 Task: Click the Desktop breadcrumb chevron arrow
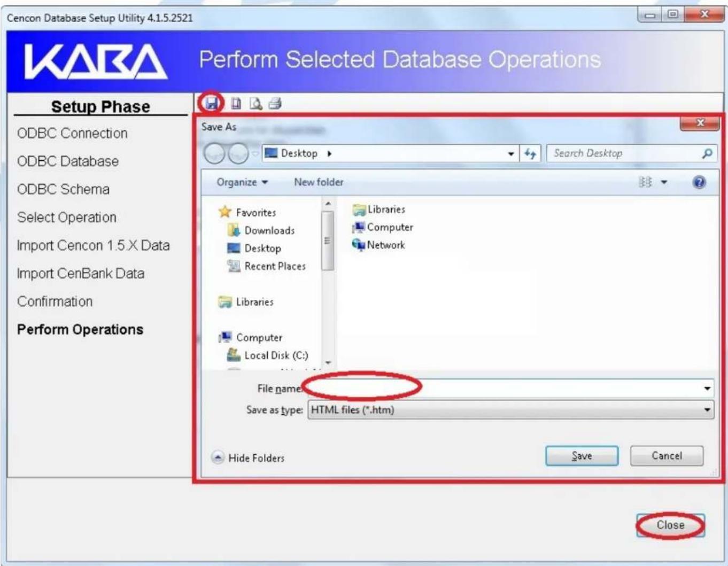point(329,154)
